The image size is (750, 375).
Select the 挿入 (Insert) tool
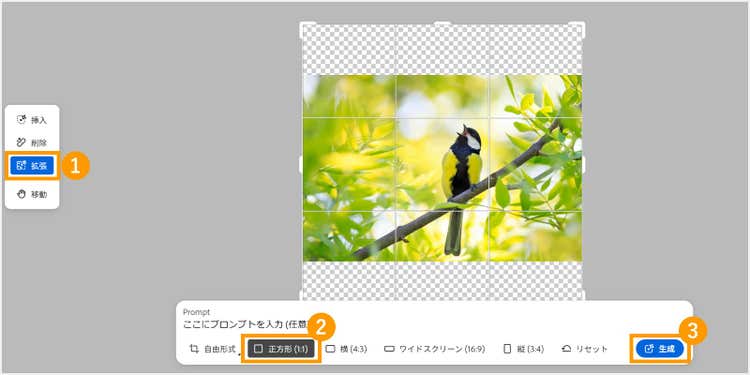click(x=32, y=120)
